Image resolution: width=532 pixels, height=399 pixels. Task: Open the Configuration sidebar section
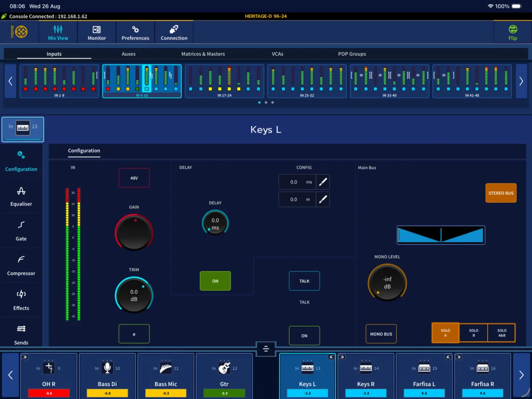pos(21,161)
